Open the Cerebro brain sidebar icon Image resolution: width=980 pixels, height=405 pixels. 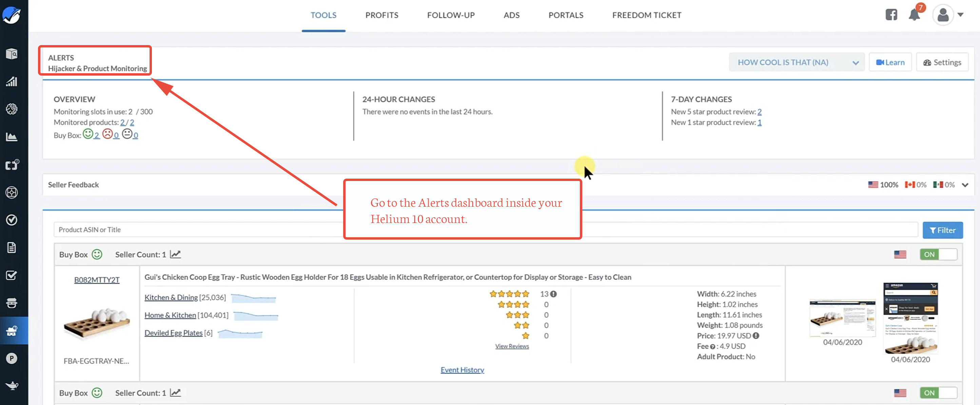coord(12,109)
